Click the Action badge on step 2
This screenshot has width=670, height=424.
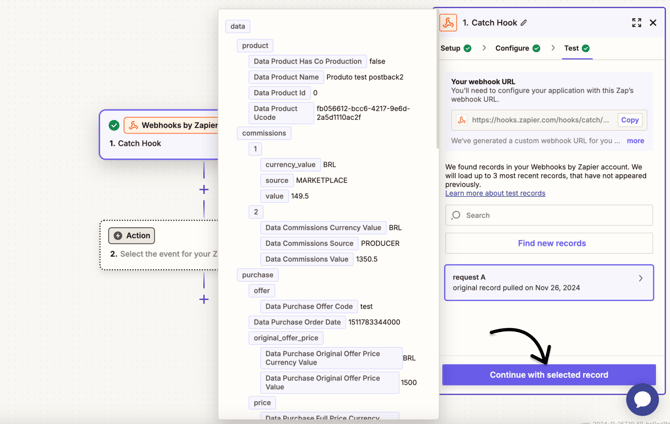coord(131,236)
